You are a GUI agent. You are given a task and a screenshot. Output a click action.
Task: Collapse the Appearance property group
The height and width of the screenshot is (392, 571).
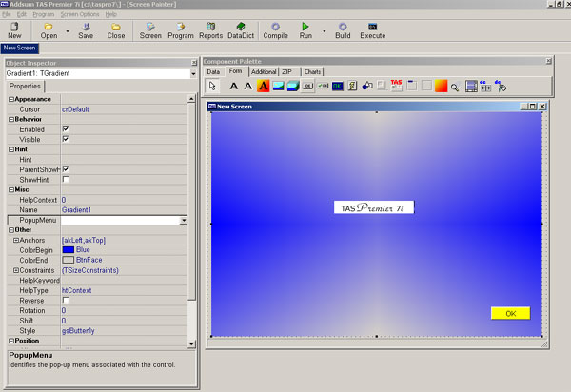11,99
